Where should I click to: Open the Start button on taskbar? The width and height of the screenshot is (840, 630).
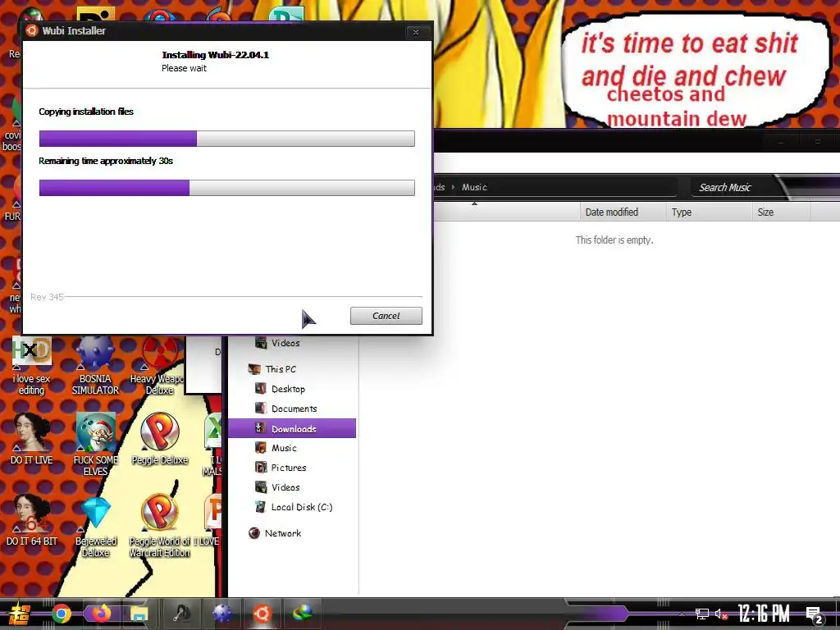click(x=19, y=614)
